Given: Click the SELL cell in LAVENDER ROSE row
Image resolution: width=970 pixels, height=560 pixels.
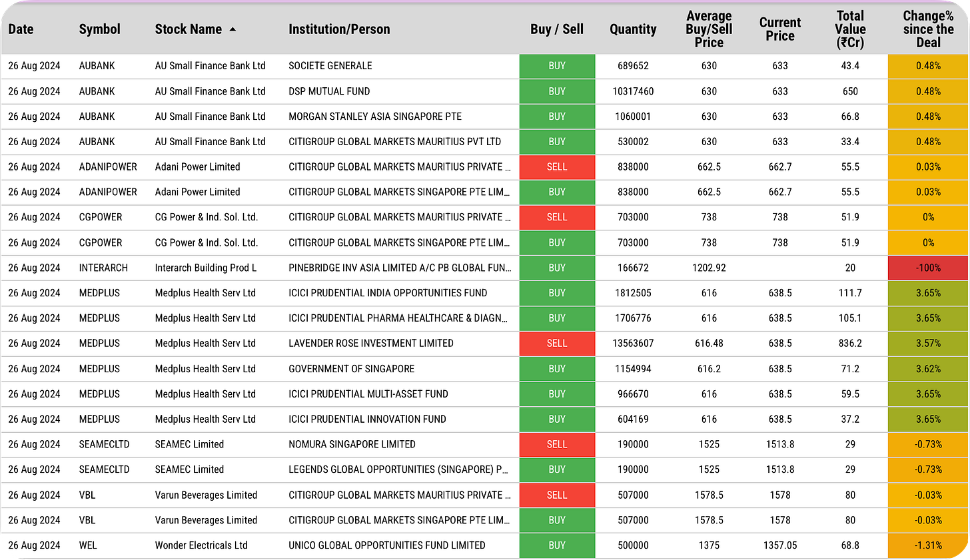Looking at the screenshot, I should tap(557, 343).
